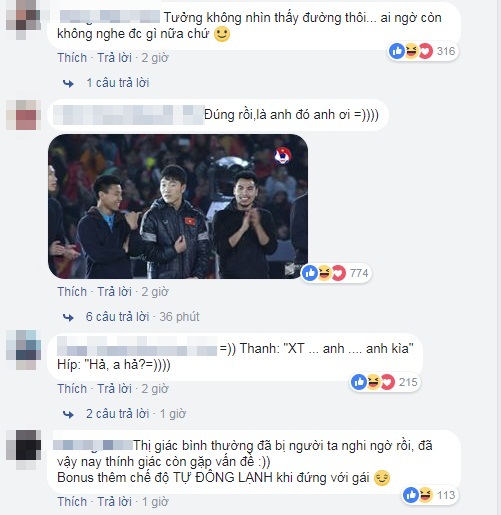
Task: Open the first commenter's blurred avatar
Action: pyautogui.click(x=23, y=20)
